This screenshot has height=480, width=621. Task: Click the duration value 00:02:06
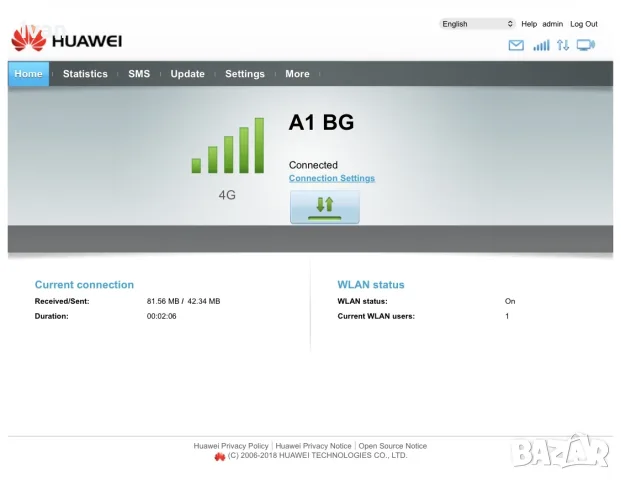tap(162, 316)
